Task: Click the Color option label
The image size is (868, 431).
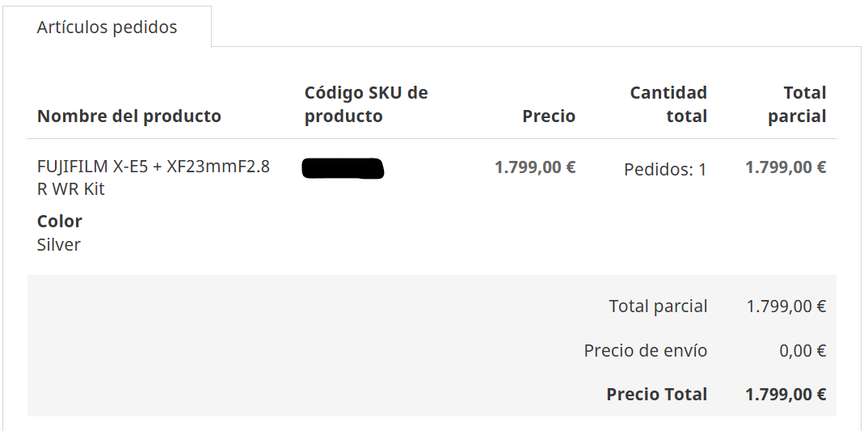Action: coord(60,221)
